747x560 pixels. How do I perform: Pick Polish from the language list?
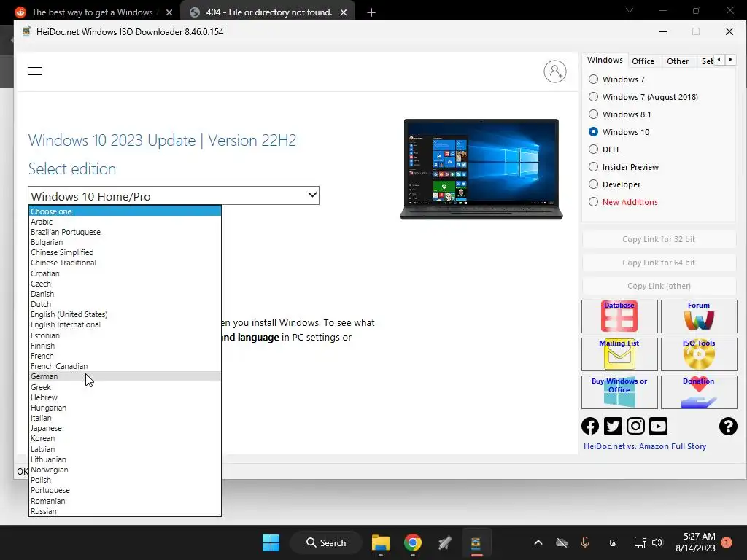click(x=125, y=480)
